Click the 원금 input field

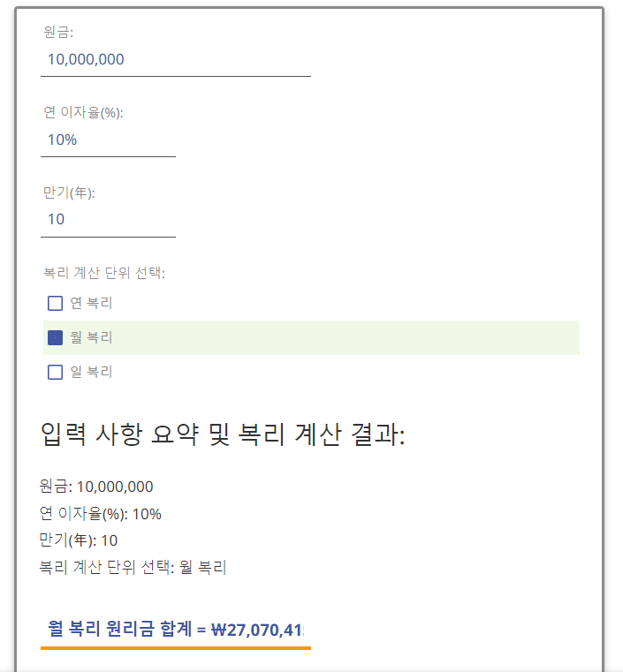tap(175, 60)
